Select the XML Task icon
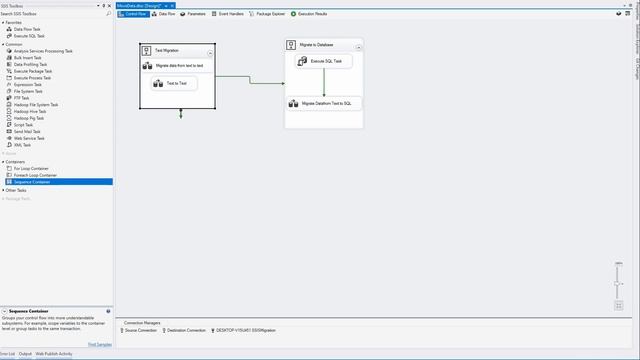Screen dimensions: 640x360 coord(9,145)
